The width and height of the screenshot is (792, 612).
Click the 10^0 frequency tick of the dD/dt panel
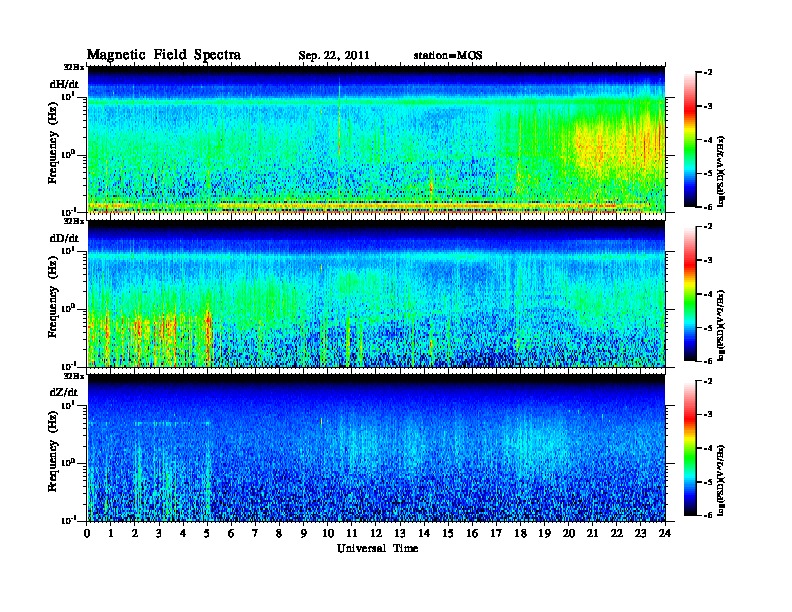click(x=68, y=309)
